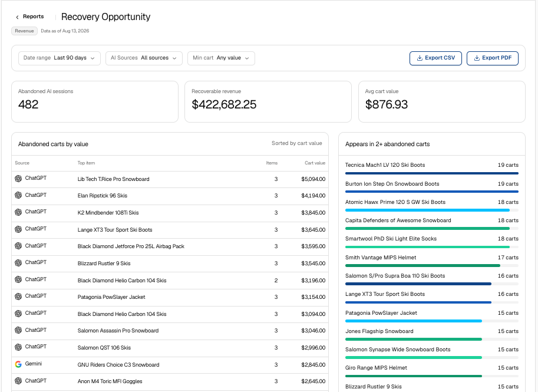The height and width of the screenshot is (392, 538).
Task: Select Elan Ripstick 96 Skis item
Action: [x=103, y=196]
